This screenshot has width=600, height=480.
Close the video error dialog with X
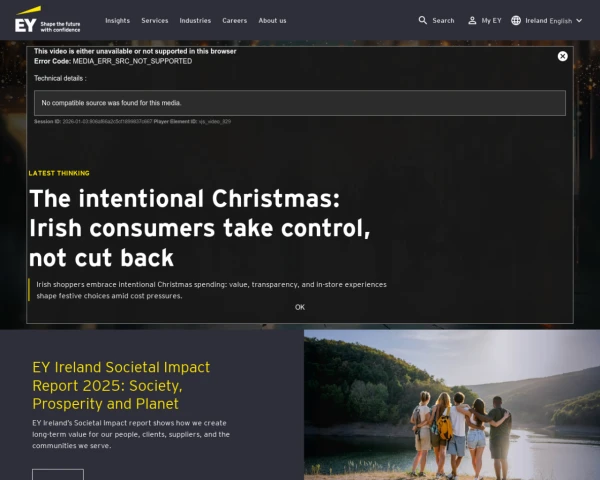click(562, 56)
